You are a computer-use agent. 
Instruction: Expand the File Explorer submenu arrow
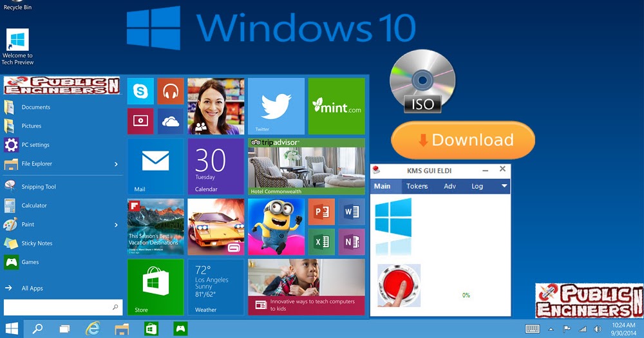(116, 164)
